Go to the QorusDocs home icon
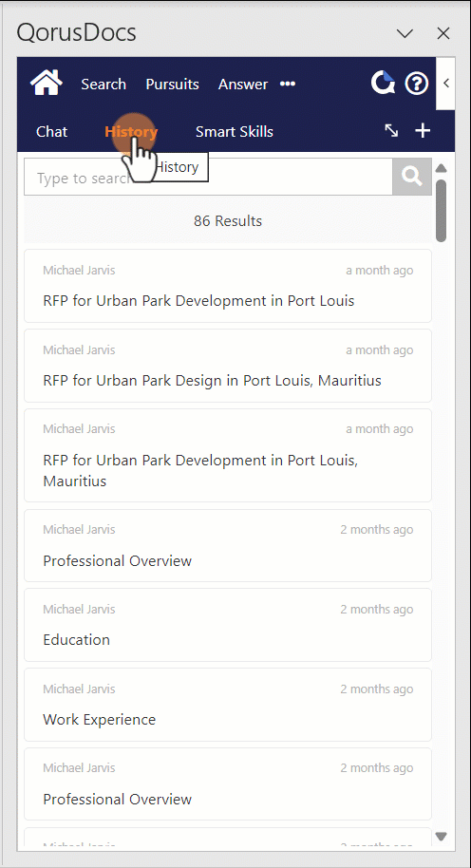The width and height of the screenshot is (471, 868). tap(47, 84)
